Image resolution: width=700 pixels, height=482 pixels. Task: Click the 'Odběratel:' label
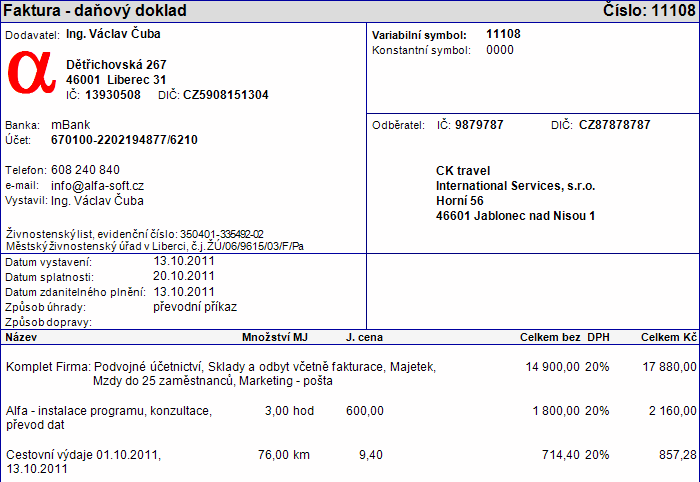click(398, 125)
